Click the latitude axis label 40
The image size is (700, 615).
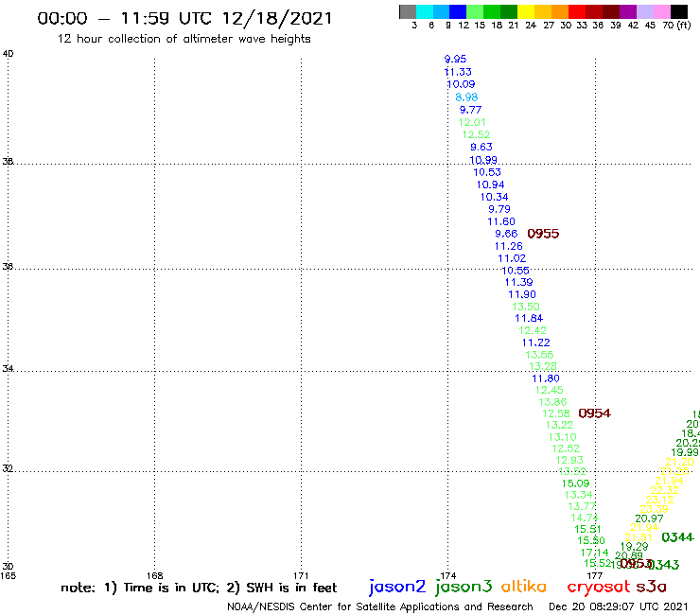[x=8, y=54]
